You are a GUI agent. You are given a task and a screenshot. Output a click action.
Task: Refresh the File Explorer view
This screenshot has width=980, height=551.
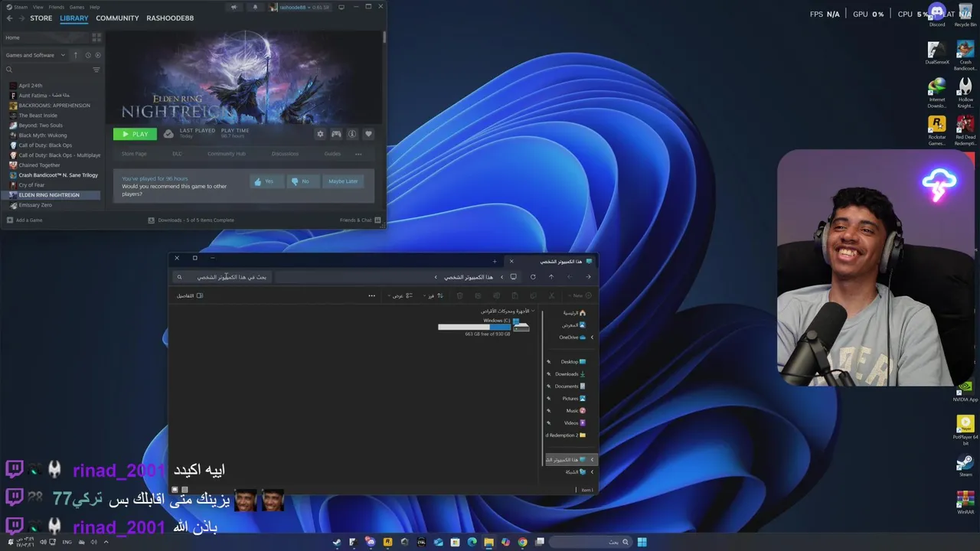[x=533, y=277]
